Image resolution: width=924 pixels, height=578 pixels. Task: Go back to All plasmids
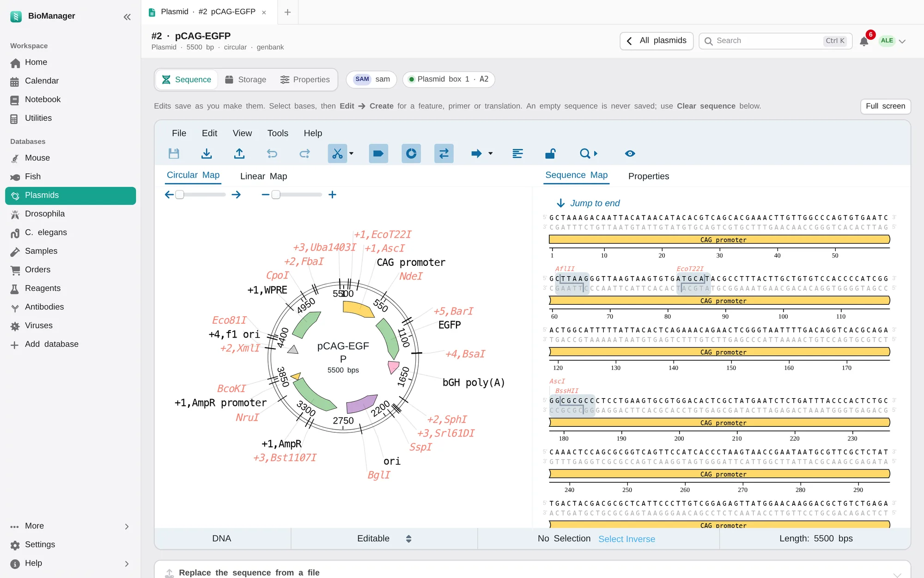(657, 41)
